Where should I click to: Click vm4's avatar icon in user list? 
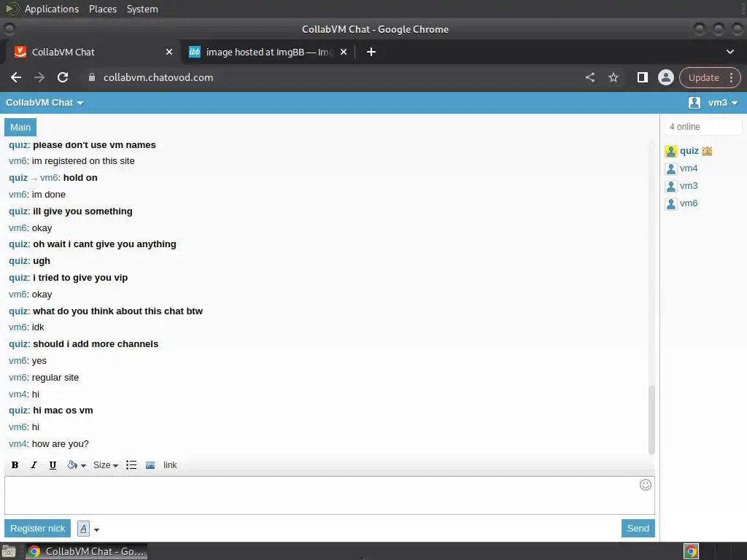point(671,169)
